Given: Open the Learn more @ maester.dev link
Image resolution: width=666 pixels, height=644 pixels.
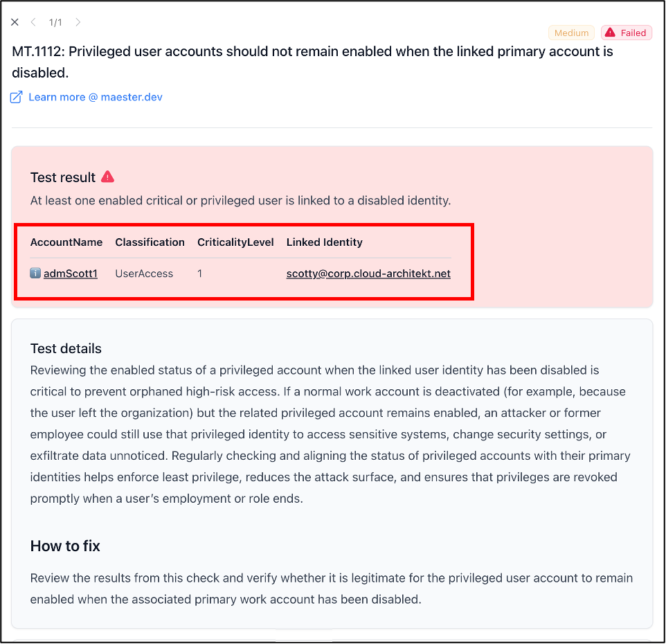Looking at the screenshot, I should [x=96, y=97].
